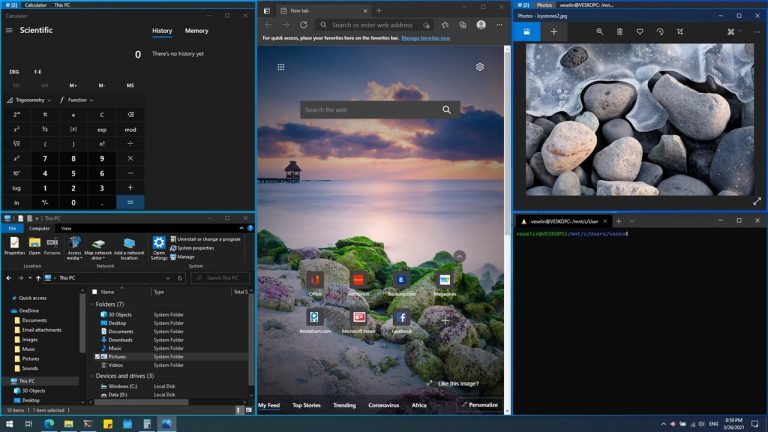The width and height of the screenshot is (768, 432).
Task: Toggle the select-all checkbox beside Name column
Action: (95, 292)
